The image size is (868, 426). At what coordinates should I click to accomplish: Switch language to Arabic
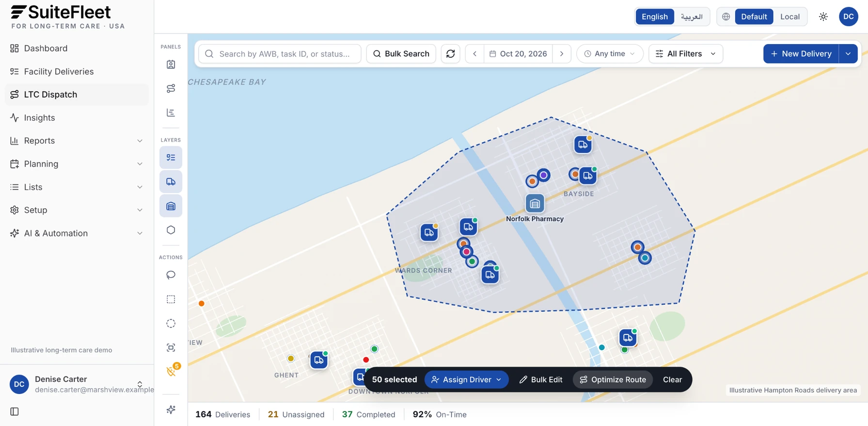691,16
